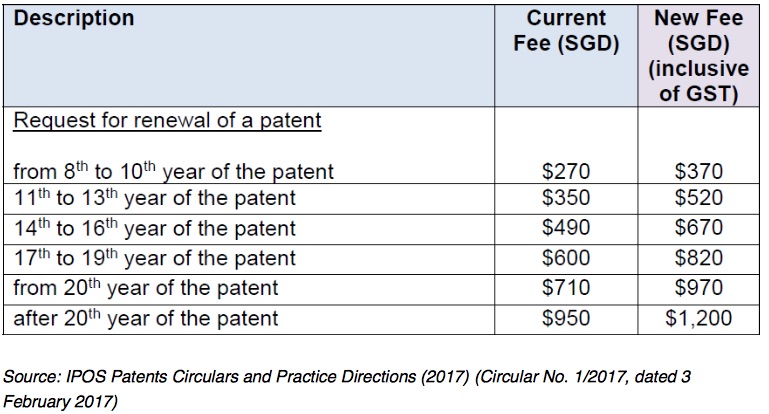Select the 11th to 13th year row

pyautogui.click(x=154, y=199)
